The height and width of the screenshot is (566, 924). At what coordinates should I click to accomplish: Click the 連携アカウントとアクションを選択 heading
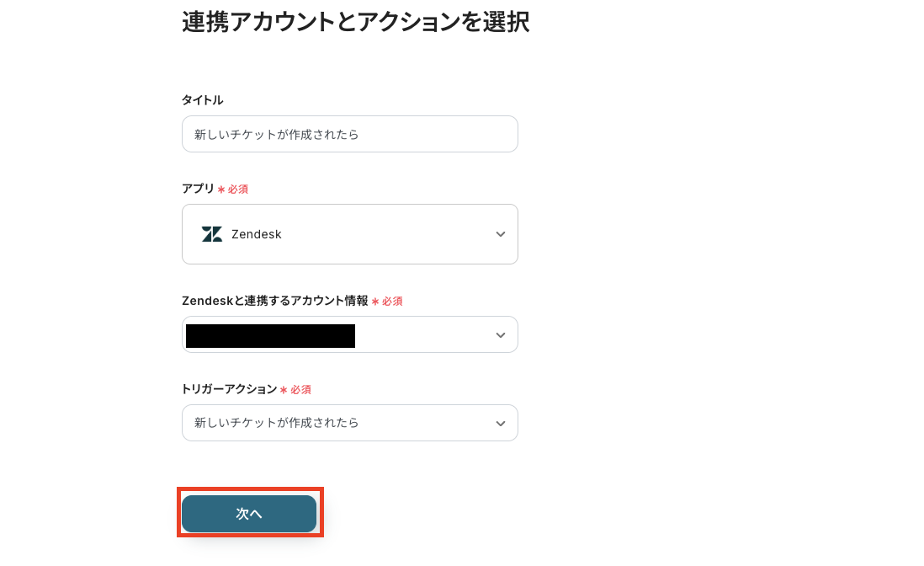pos(355,22)
